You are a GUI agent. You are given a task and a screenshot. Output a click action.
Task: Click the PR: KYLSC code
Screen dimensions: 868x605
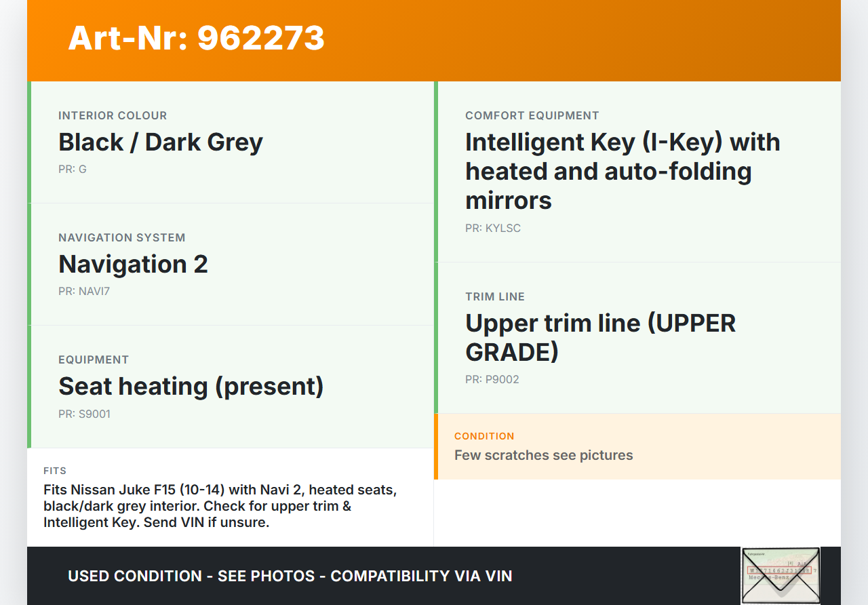click(x=492, y=228)
